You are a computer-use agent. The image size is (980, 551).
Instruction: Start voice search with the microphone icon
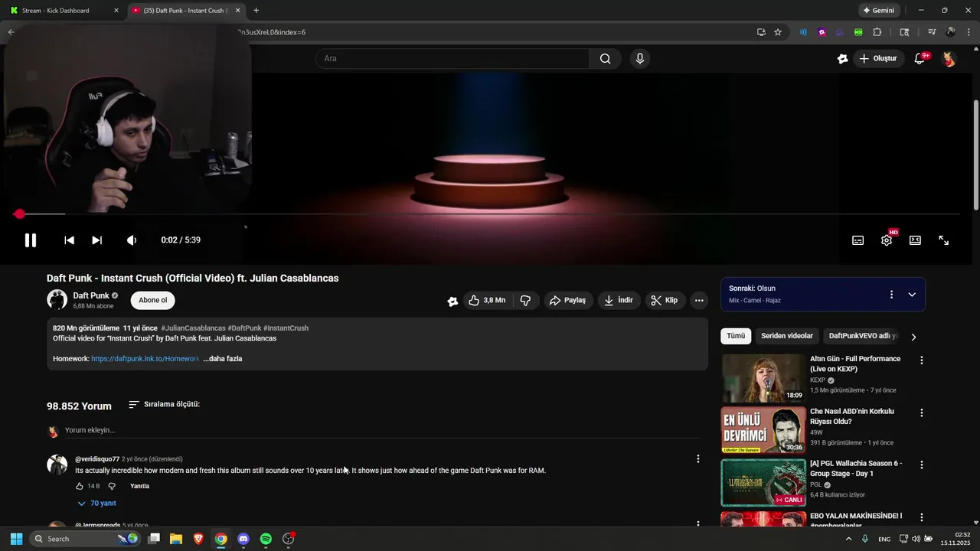[x=640, y=59]
